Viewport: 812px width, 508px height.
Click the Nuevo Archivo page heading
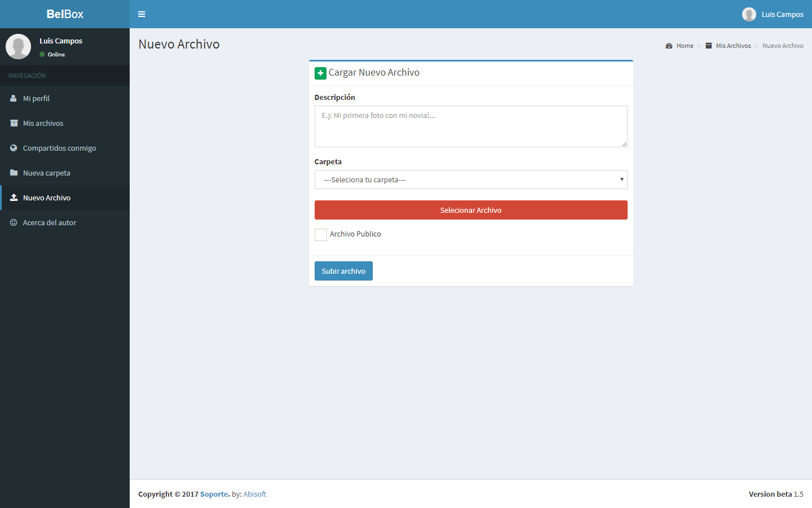point(179,44)
